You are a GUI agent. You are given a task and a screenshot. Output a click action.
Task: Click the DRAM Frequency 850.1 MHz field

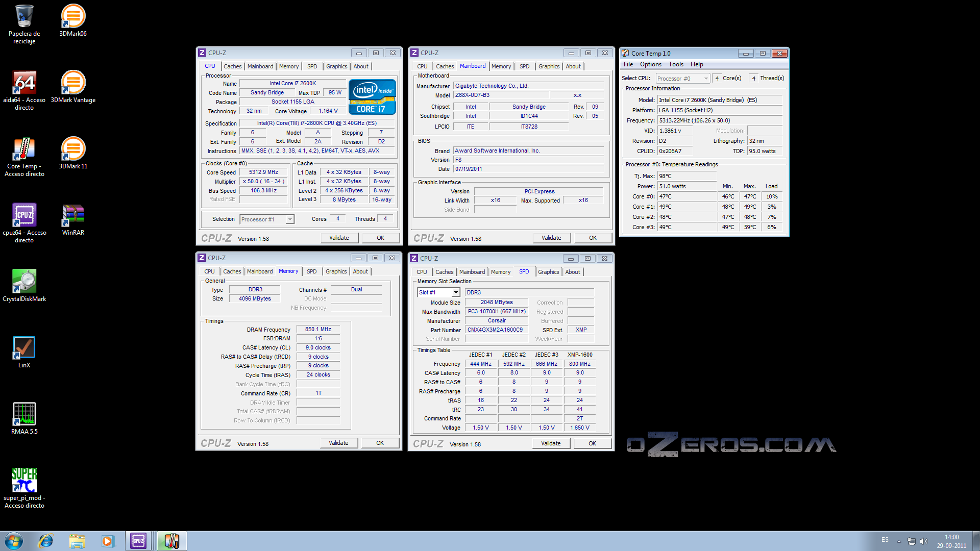point(318,330)
